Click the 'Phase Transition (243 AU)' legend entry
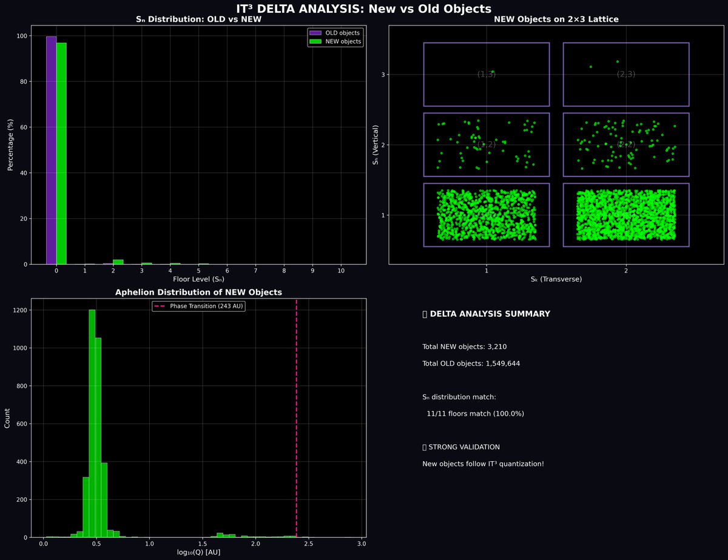The height and width of the screenshot is (560, 728). [x=197, y=306]
